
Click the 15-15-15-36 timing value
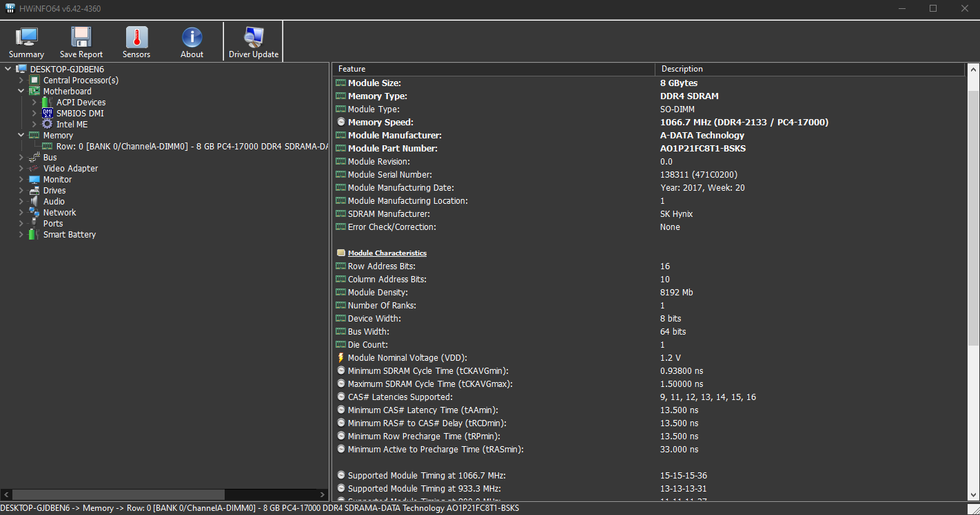(x=684, y=475)
